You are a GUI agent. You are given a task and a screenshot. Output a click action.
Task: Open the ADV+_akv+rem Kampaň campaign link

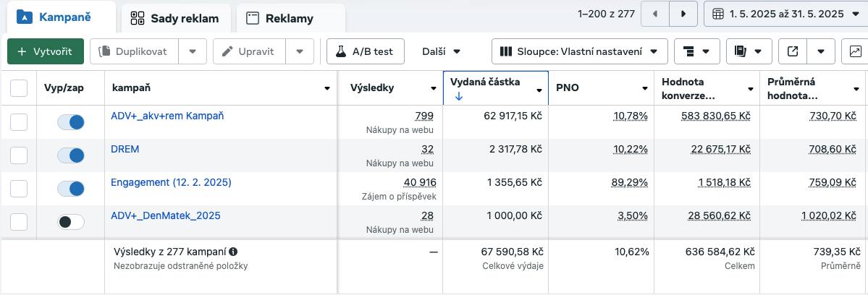(167, 115)
